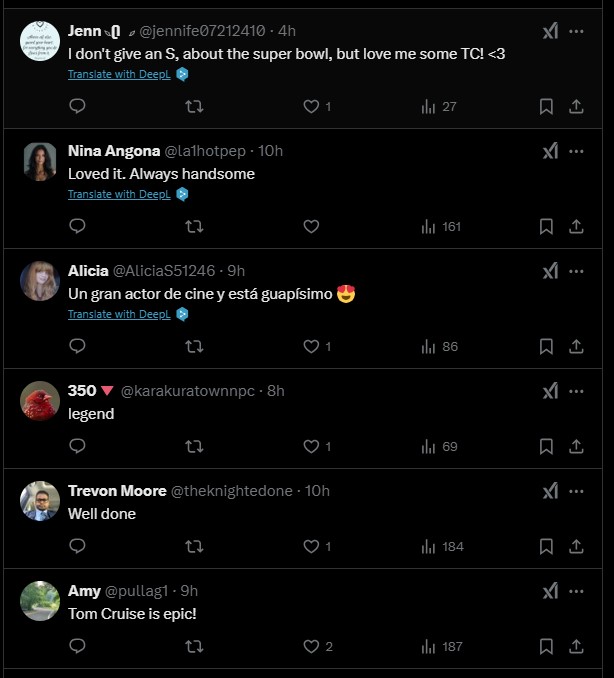Like Alicia's Spanish tweet
Viewport: 614px width, 678px height.
coord(311,346)
